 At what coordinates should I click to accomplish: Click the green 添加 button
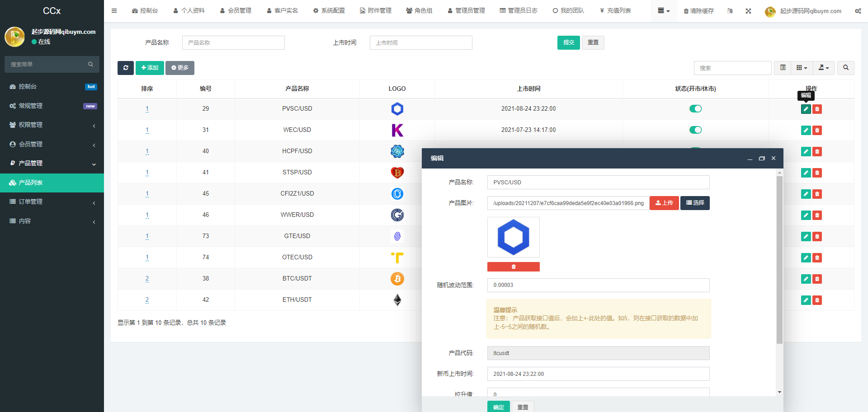pos(150,68)
